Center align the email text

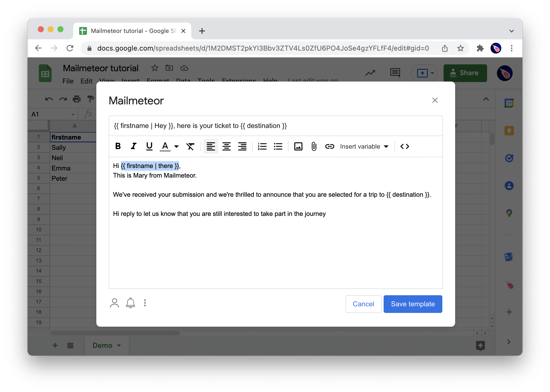[x=226, y=146]
